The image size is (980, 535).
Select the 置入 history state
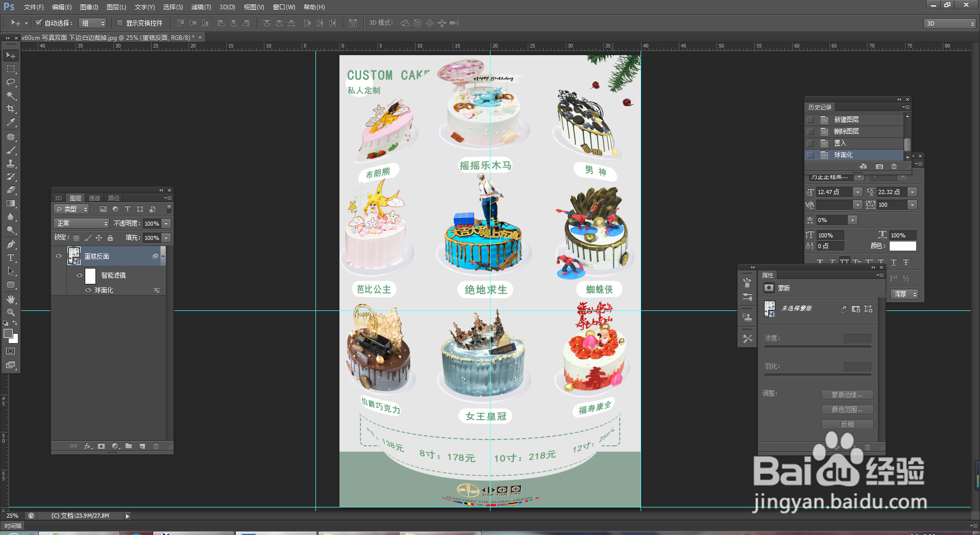[x=854, y=143]
